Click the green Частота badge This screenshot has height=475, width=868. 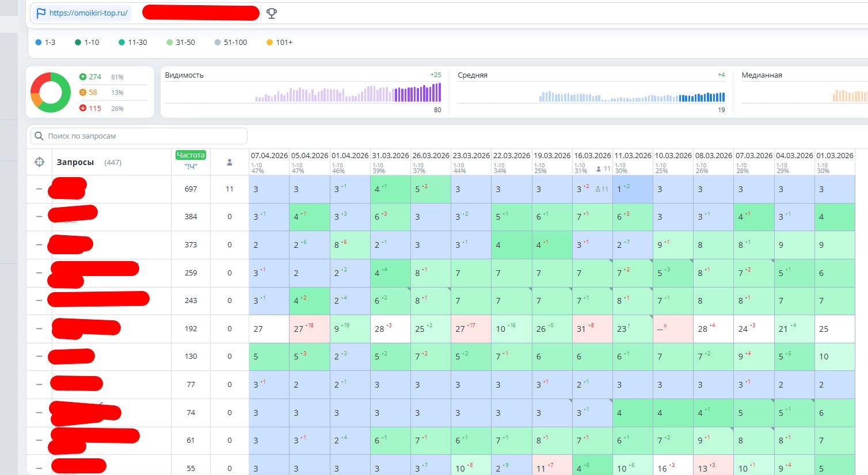pos(191,155)
